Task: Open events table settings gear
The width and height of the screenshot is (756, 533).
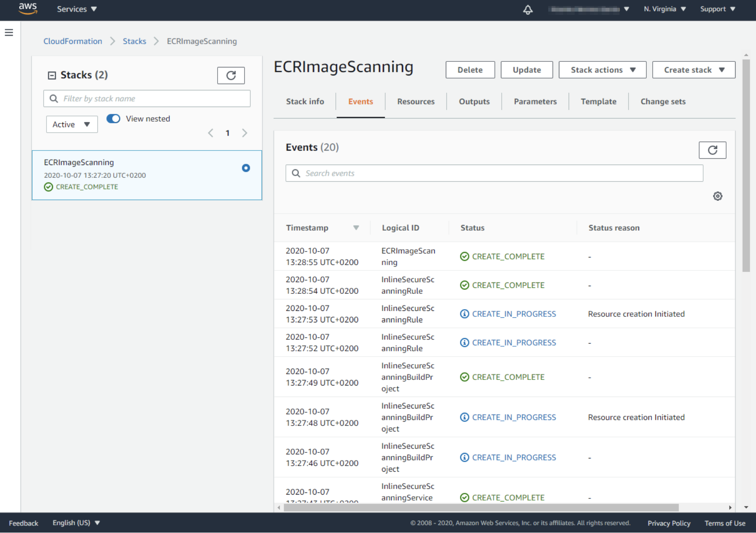Action: (x=718, y=196)
